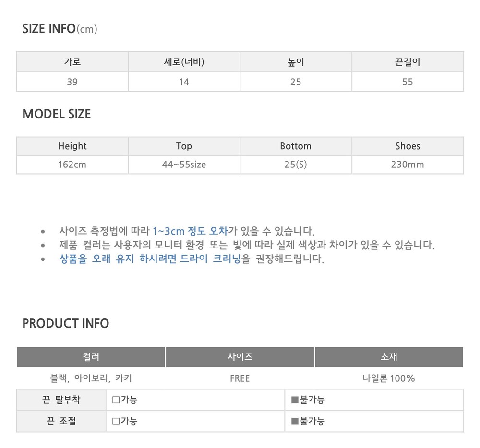Click the 높이 header cell
This screenshot has height=448, width=480.
(x=296, y=62)
